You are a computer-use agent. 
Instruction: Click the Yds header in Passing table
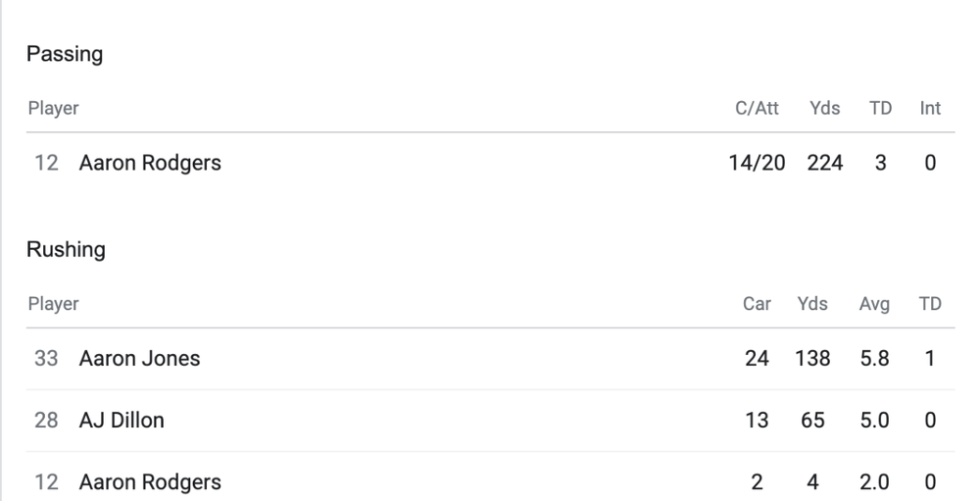(824, 109)
